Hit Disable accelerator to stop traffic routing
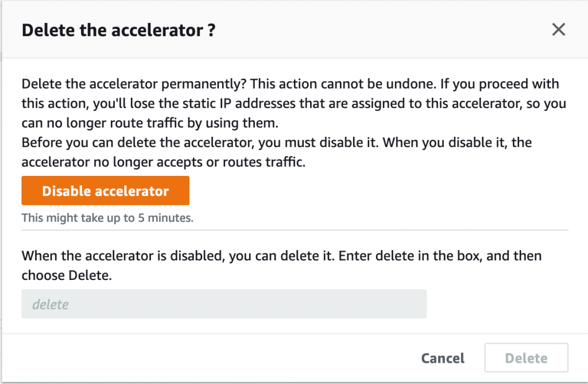The width and height of the screenshot is (588, 384). [x=105, y=190]
